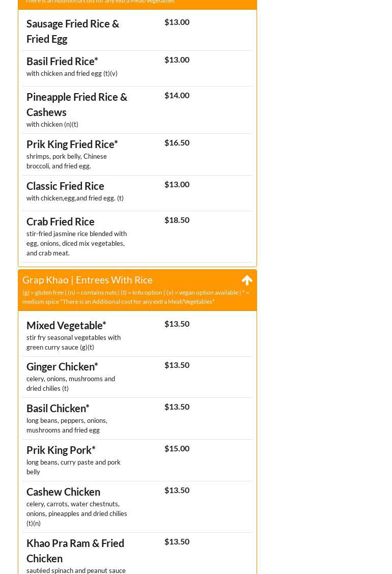Click the $14.00 Pineapple Fried Rice price
The height and width of the screenshot is (574, 392).
177,95
